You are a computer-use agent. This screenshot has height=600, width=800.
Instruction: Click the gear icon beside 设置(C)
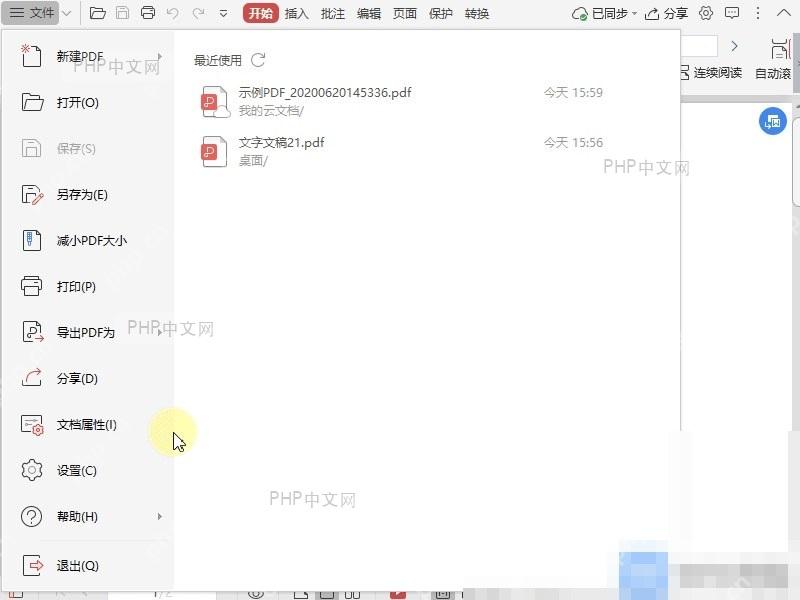point(32,470)
